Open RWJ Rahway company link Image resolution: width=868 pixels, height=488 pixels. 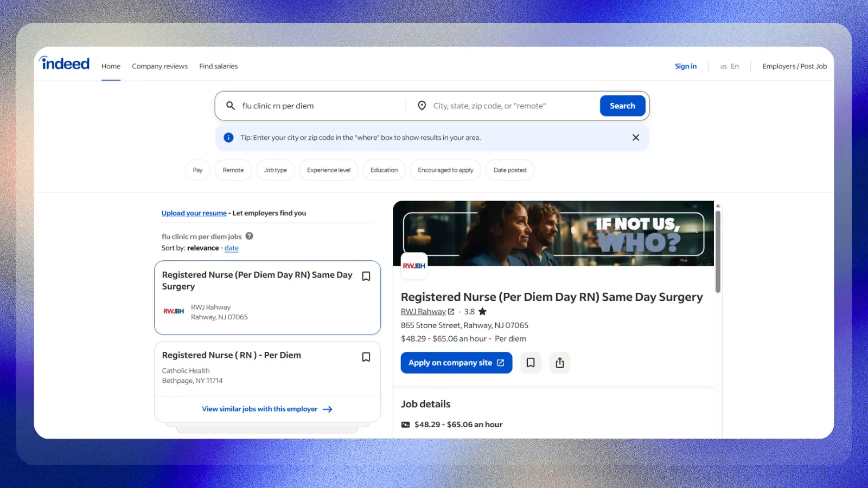pyautogui.click(x=423, y=312)
